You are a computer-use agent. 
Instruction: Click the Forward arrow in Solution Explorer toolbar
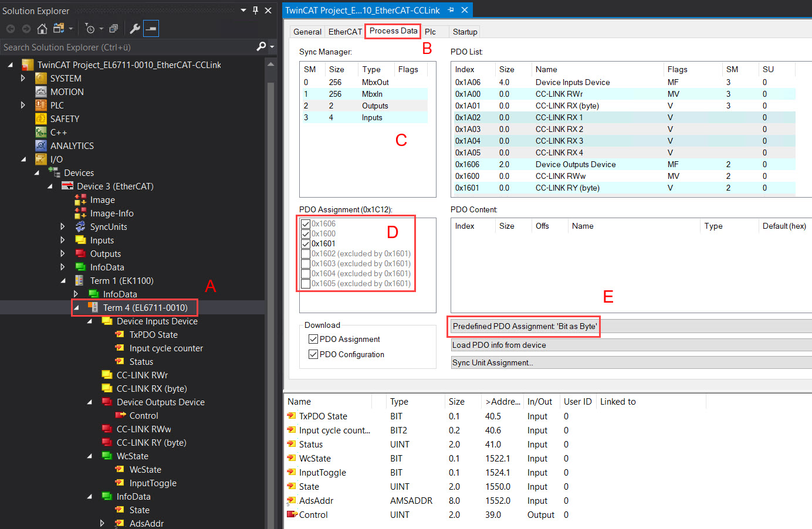click(26, 28)
